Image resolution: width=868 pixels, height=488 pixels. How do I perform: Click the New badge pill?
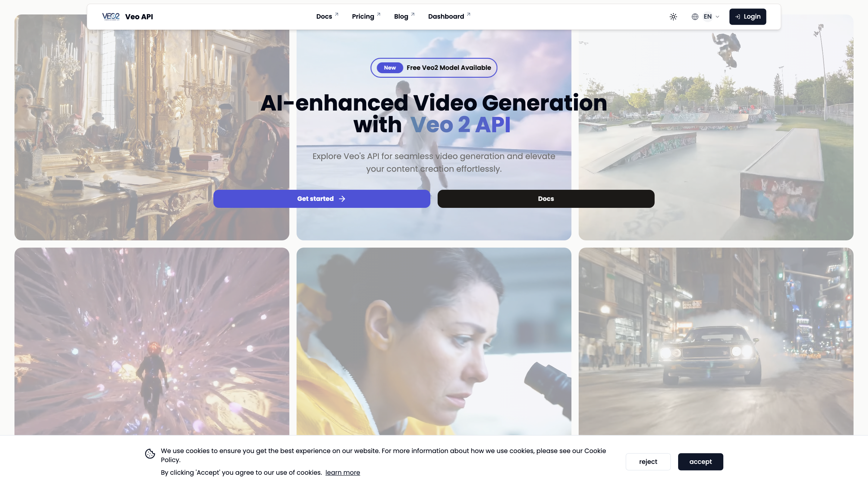click(x=389, y=68)
